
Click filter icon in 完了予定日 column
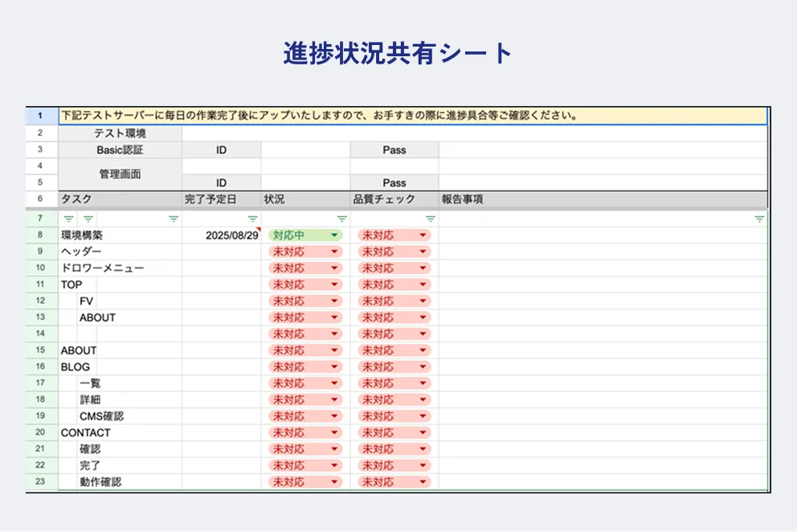point(253,219)
